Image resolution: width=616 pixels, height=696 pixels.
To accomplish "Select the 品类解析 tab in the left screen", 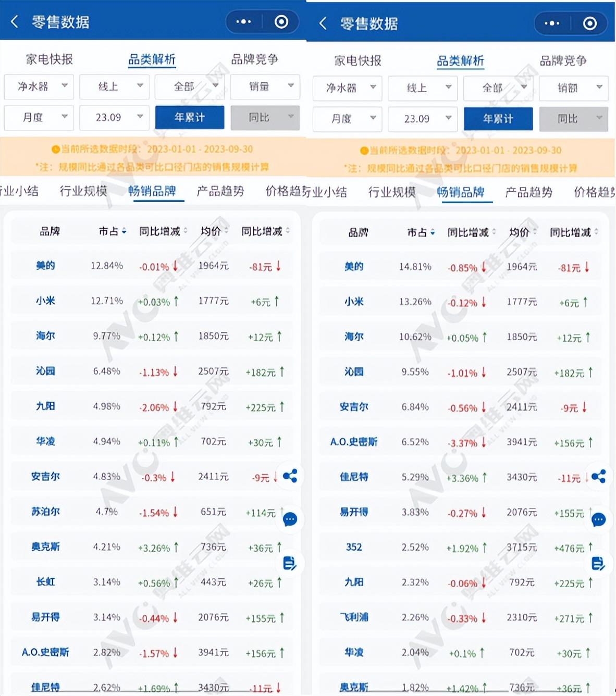I will point(152,59).
